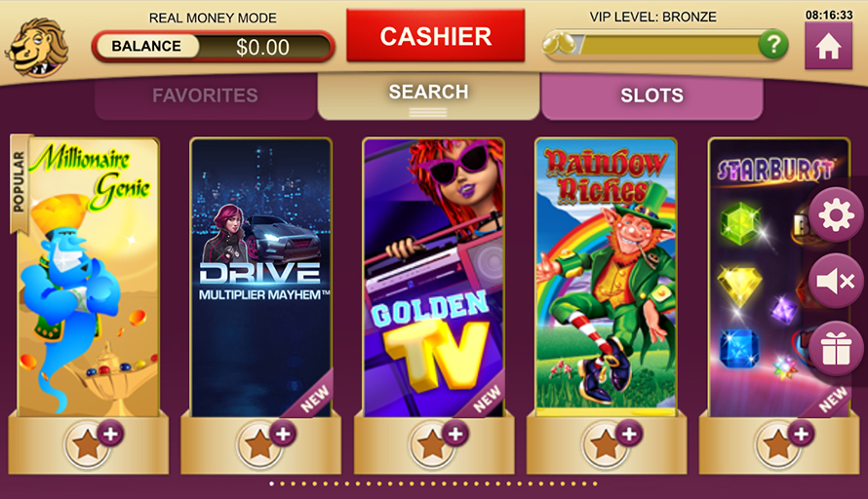The image size is (868, 499).
Task: Open the gift box promotions button
Action: tap(836, 349)
